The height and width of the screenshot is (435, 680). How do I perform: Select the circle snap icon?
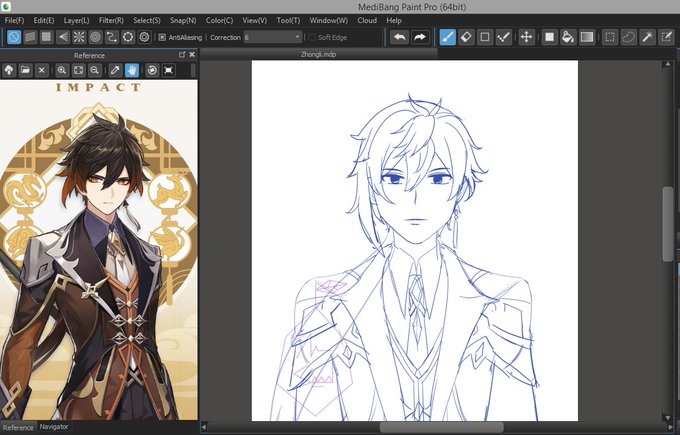(x=95, y=37)
